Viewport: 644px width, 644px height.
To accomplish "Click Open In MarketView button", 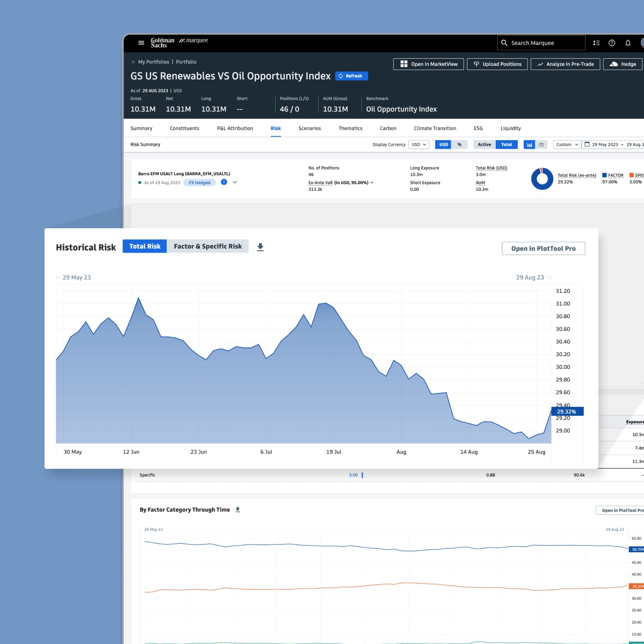I will point(429,64).
